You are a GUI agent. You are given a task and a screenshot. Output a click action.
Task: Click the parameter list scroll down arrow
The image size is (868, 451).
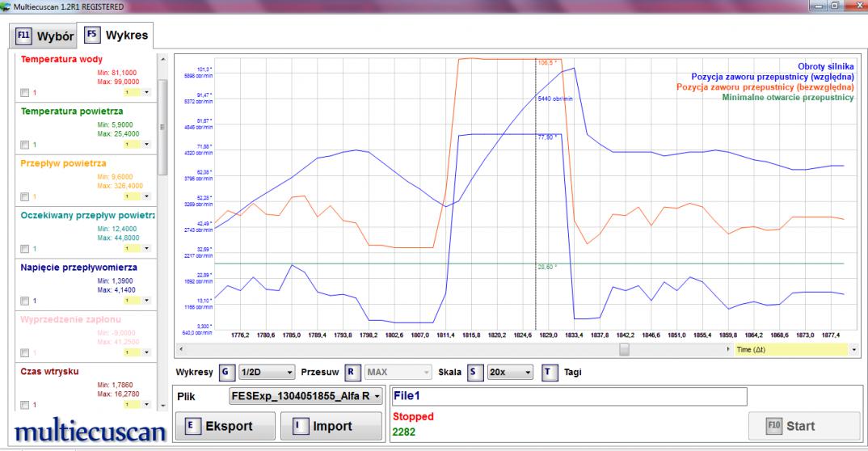162,406
